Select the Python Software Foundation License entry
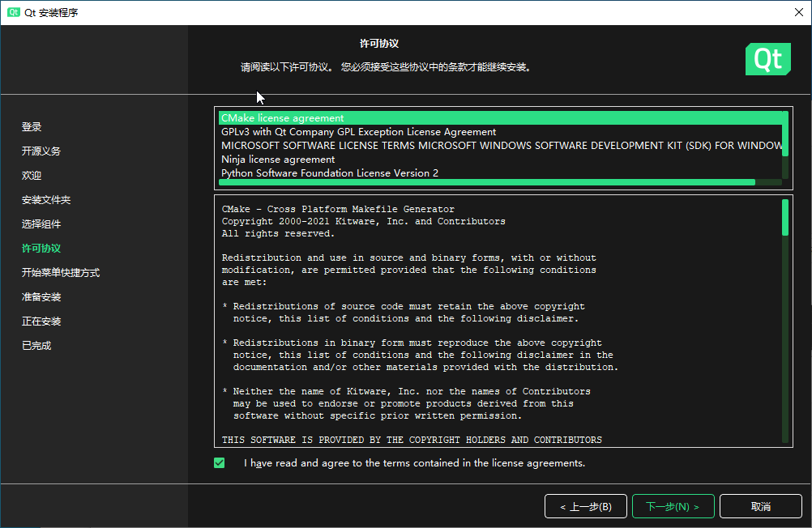Image resolution: width=812 pixels, height=528 pixels. click(500, 172)
